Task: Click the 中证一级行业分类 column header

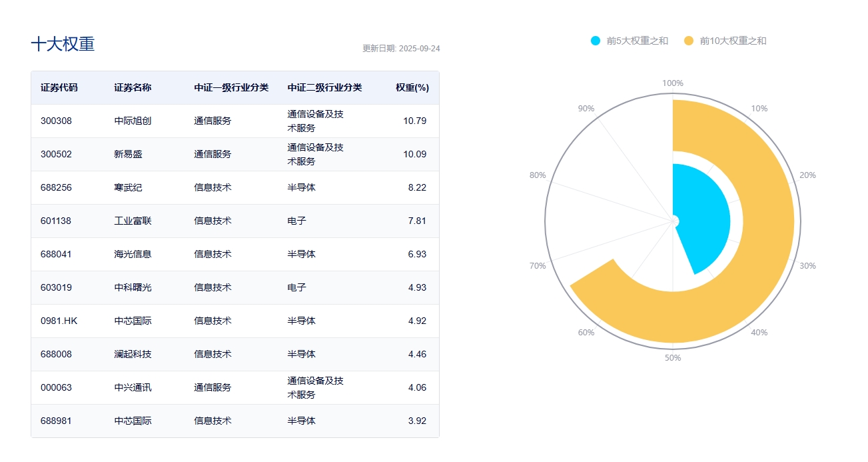Action: 231,87
